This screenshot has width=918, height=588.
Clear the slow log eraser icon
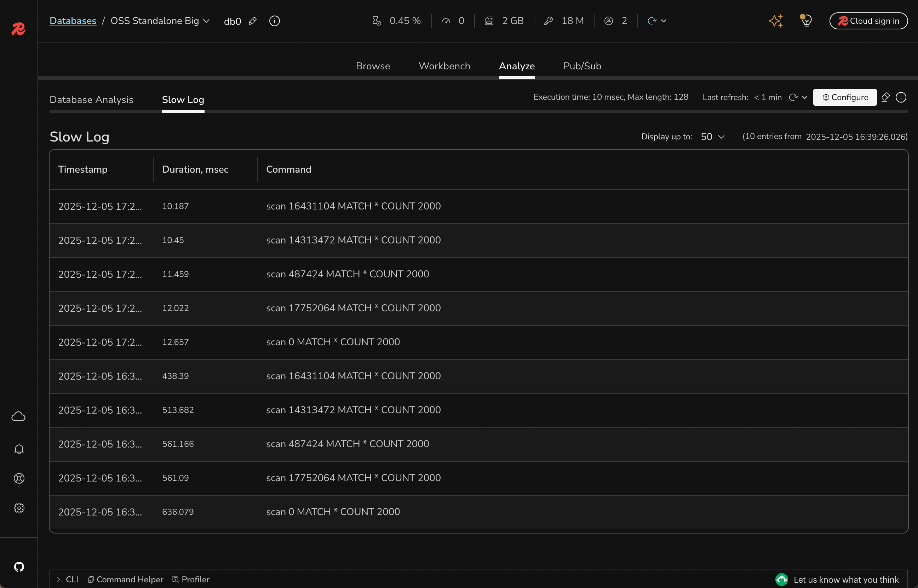(x=885, y=97)
